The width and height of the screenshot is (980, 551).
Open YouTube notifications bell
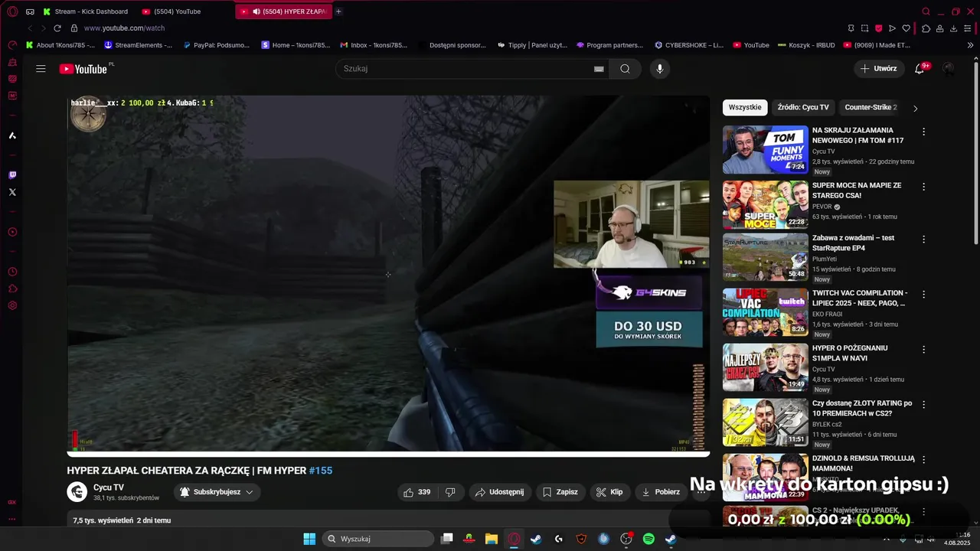(x=920, y=69)
